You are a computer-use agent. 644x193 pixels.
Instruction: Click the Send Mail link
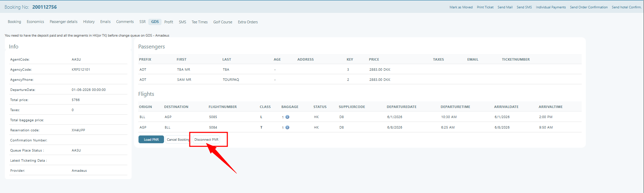pos(505,7)
